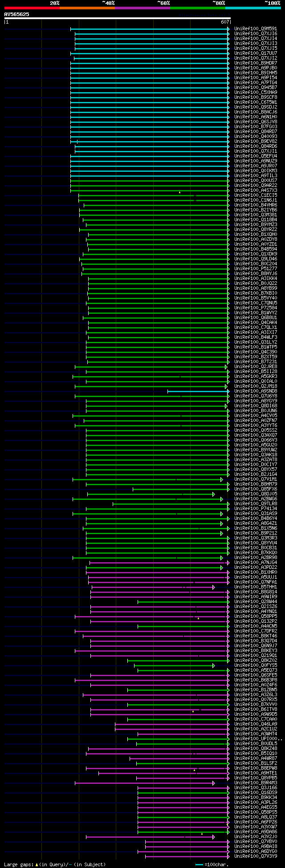Open the UniRef100_A6DYG0 hit

pos(256,852)
